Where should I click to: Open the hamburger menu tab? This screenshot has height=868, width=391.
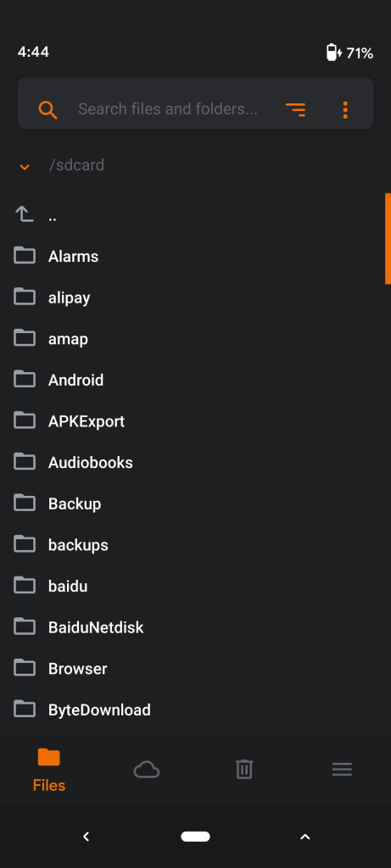(342, 770)
